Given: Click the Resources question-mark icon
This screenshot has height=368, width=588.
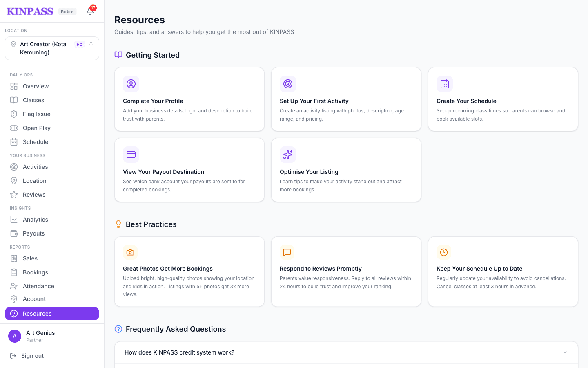Looking at the screenshot, I should pyautogui.click(x=14, y=314).
